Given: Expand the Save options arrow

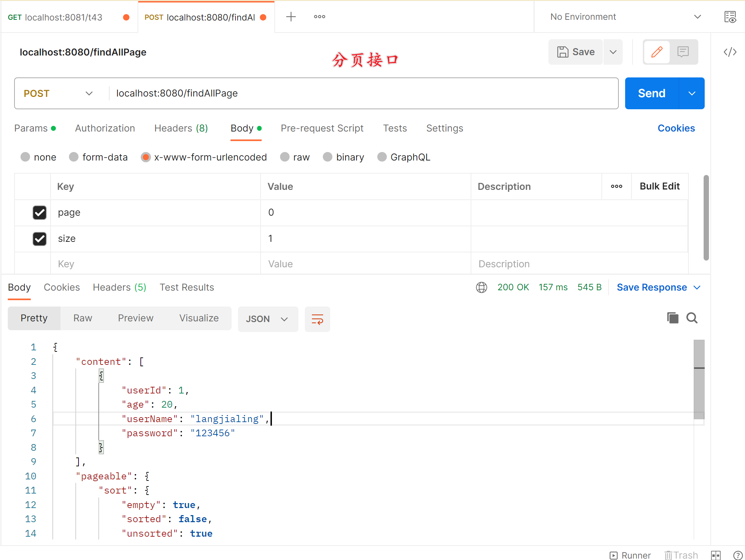Looking at the screenshot, I should pos(613,52).
